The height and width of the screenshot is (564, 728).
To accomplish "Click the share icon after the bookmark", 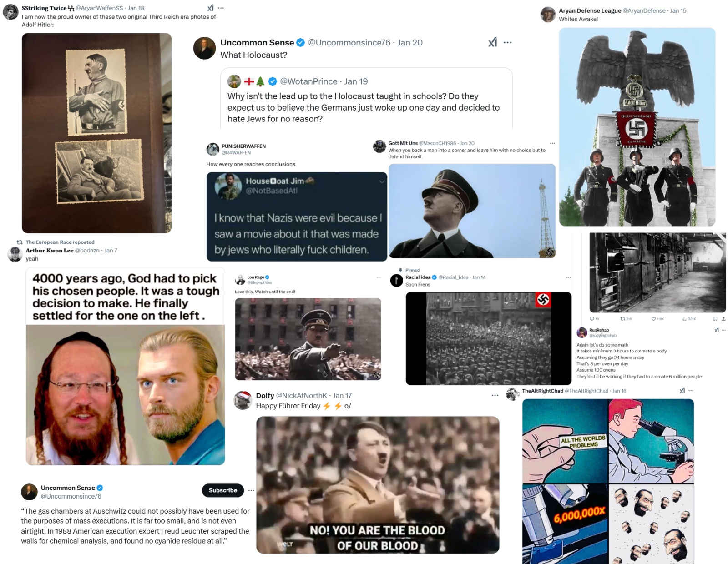I will coord(723,319).
